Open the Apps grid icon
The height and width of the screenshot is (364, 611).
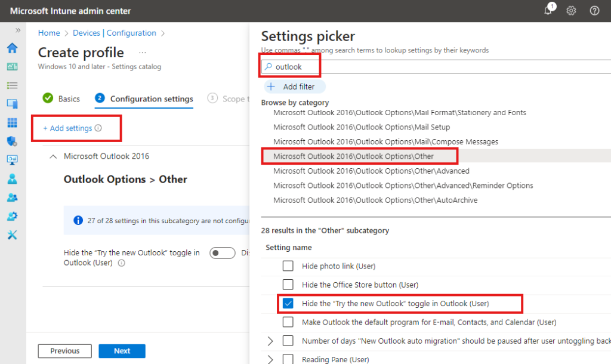click(x=12, y=123)
